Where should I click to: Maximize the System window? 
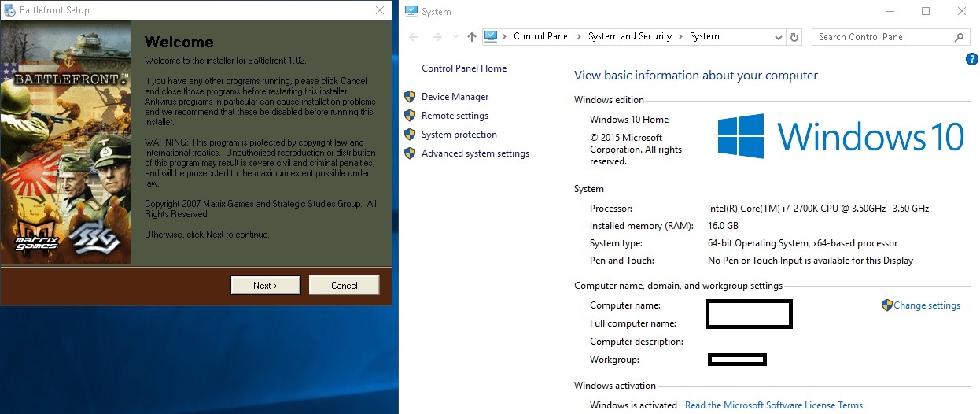tap(926, 11)
